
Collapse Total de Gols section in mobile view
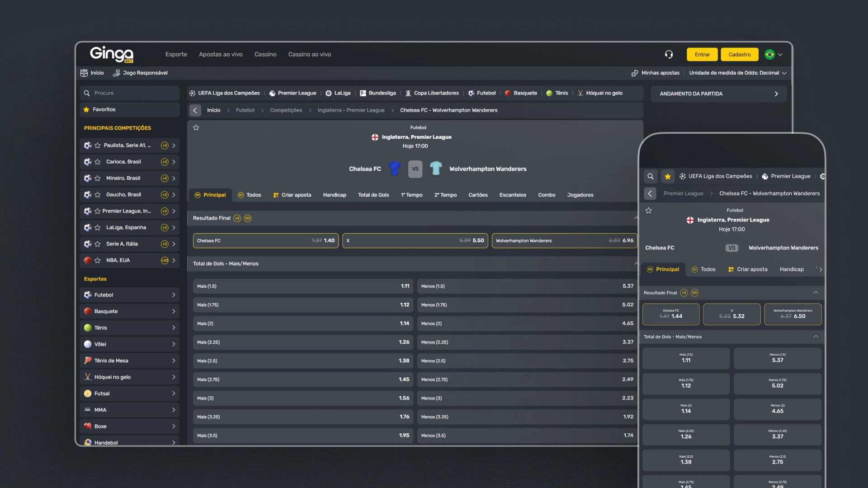(x=816, y=337)
